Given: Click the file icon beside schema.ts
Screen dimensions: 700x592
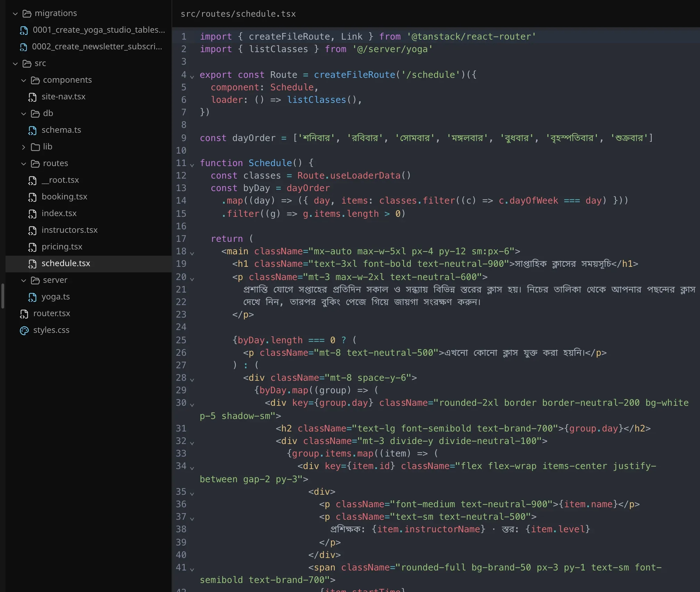Looking at the screenshot, I should 32,131.
